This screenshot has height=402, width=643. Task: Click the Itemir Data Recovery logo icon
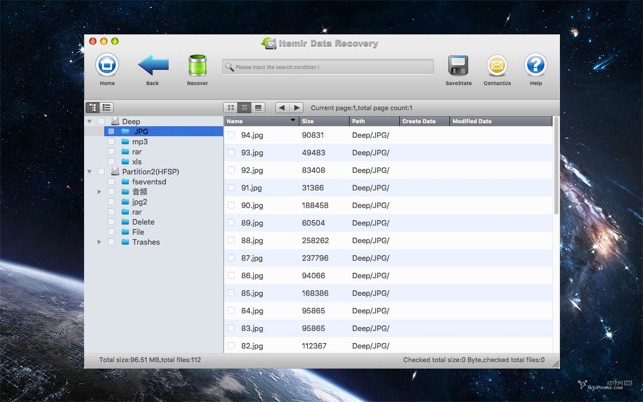269,43
